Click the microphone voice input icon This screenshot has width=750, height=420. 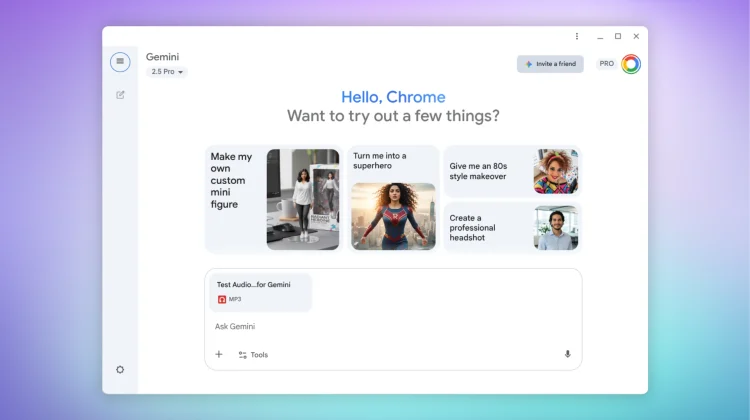click(567, 354)
